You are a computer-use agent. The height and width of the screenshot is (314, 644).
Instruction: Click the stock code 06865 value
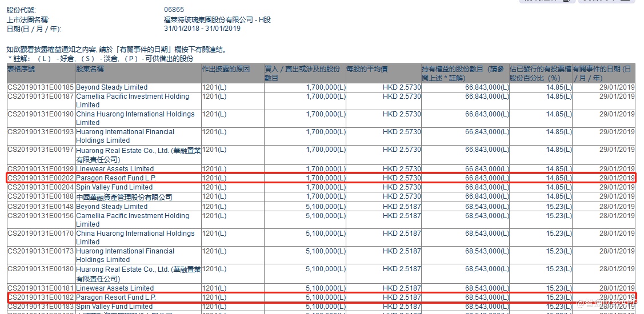click(x=174, y=11)
